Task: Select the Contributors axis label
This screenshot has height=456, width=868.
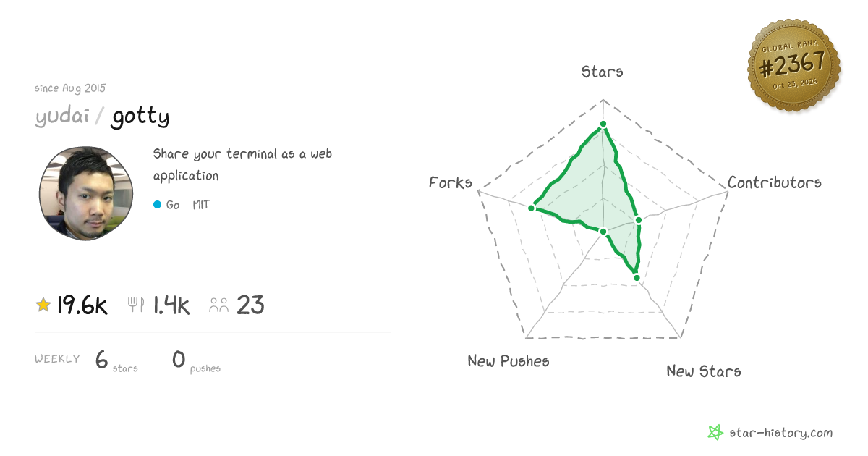Action: (775, 182)
